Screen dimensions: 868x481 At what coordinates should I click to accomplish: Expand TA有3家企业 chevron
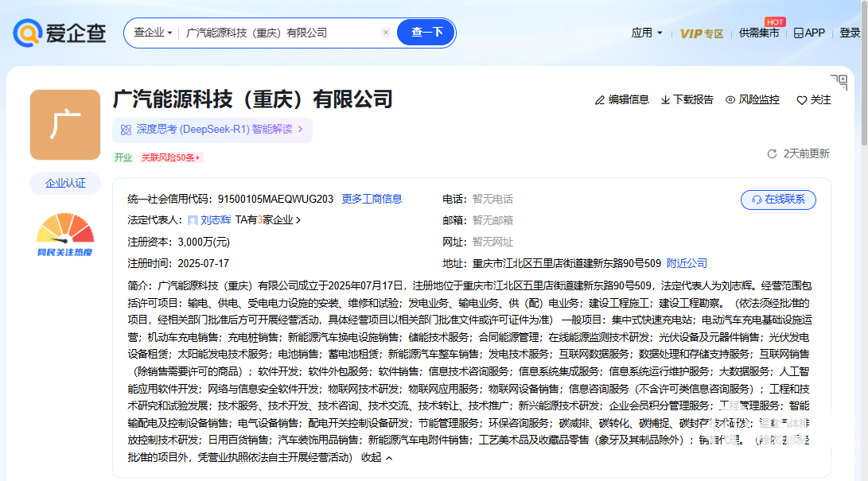tap(298, 220)
